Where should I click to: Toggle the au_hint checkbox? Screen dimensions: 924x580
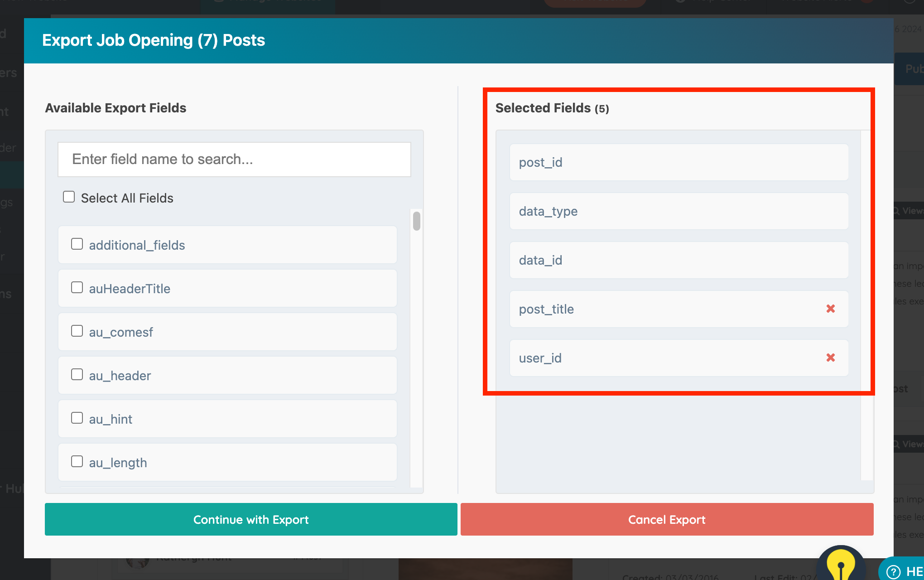click(x=77, y=418)
